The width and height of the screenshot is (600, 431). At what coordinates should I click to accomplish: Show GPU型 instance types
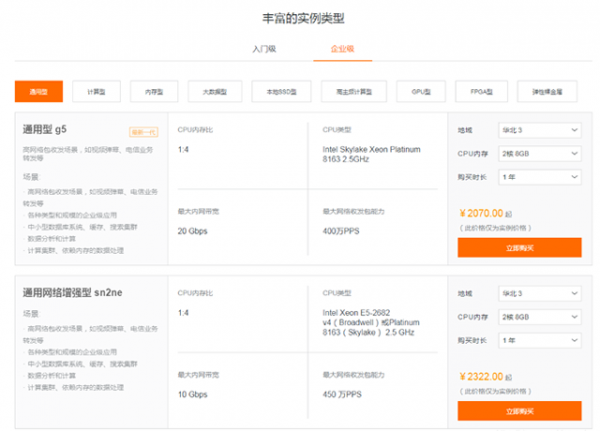pos(420,91)
